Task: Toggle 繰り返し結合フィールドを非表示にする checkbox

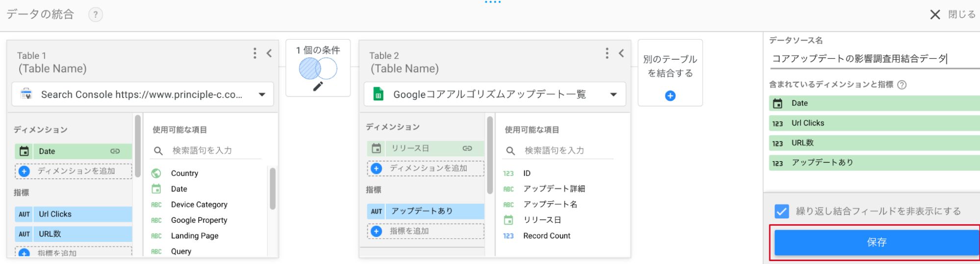Action: pos(781,212)
